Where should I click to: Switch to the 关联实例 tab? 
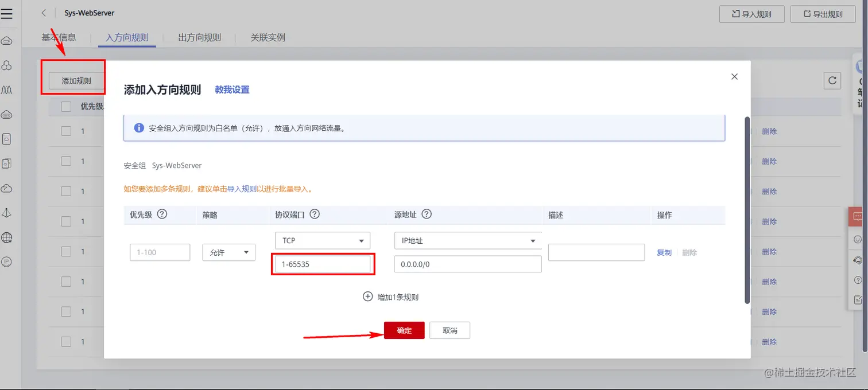click(268, 37)
